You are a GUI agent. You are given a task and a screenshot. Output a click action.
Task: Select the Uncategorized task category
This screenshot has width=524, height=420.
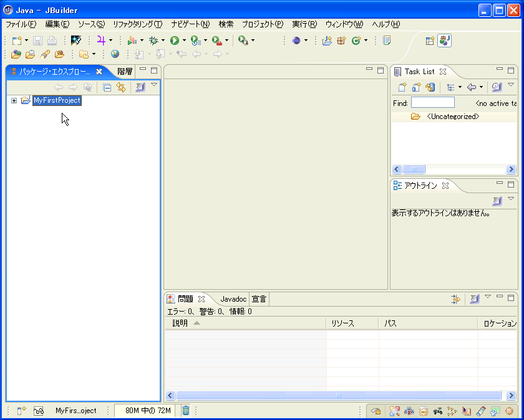pyautogui.click(x=452, y=117)
